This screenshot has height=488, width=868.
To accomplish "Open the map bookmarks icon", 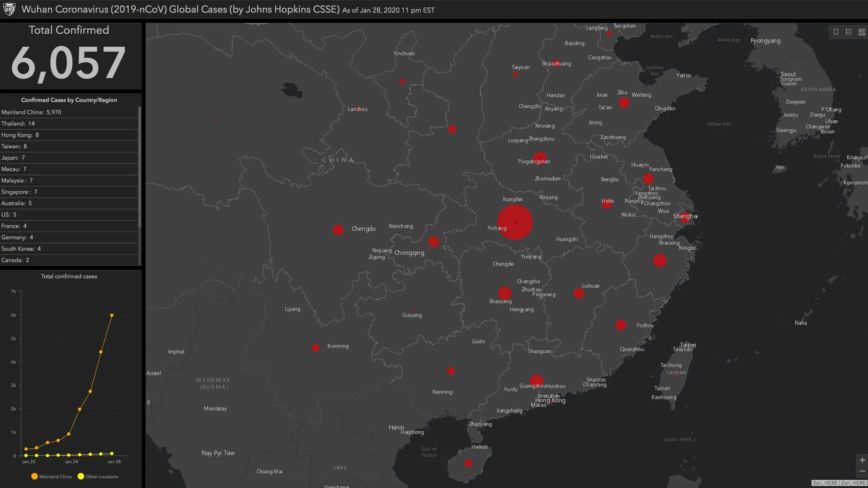I will (x=836, y=32).
